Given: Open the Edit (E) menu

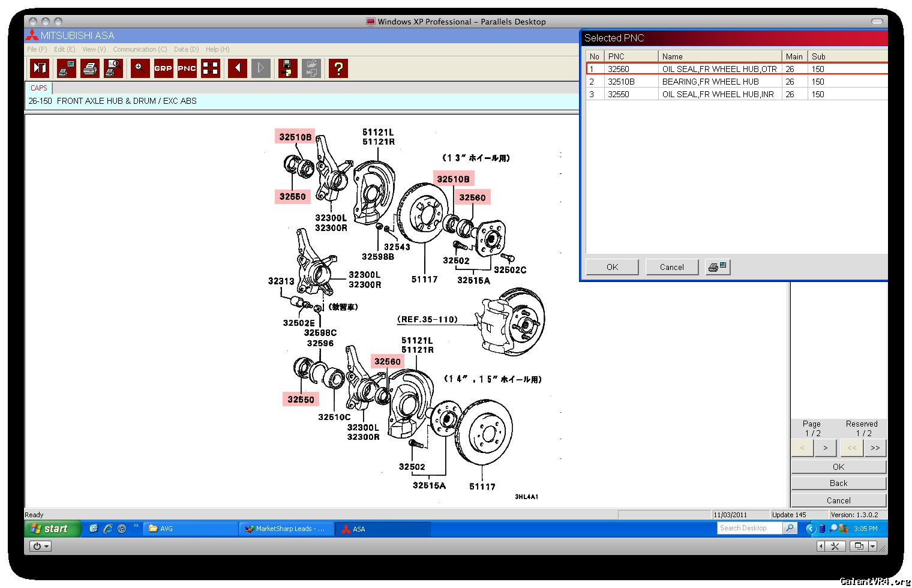Looking at the screenshot, I should point(64,49).
